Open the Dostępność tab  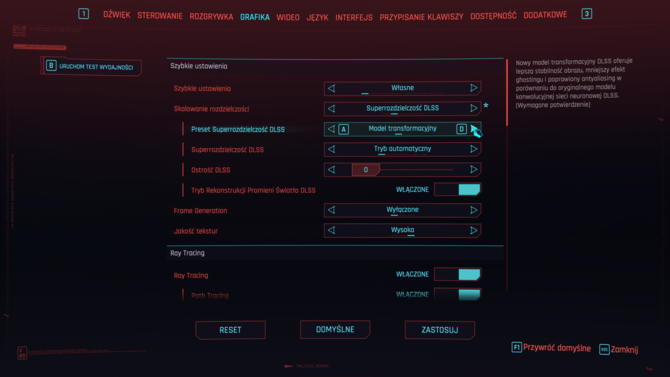493,16
